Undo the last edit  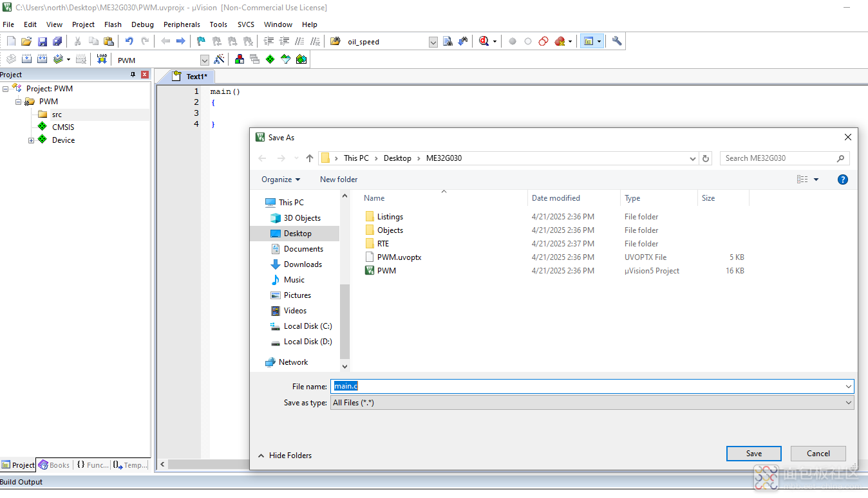(129, 41)
